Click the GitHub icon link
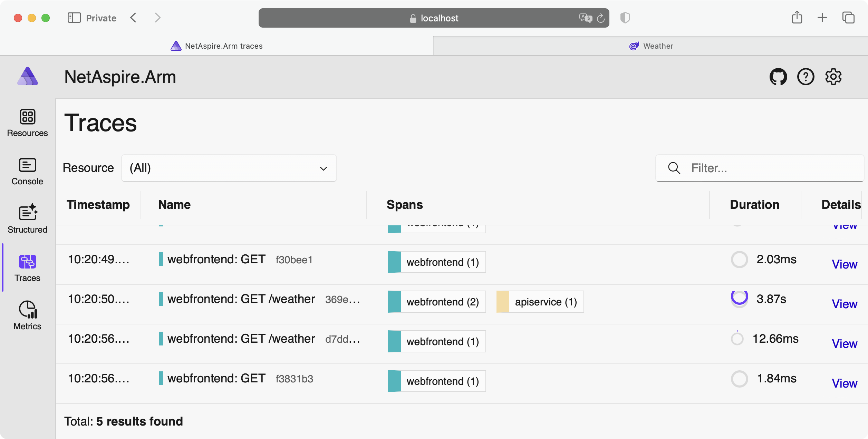This screenshot has height=439, width=868. [x=779, y=77]
